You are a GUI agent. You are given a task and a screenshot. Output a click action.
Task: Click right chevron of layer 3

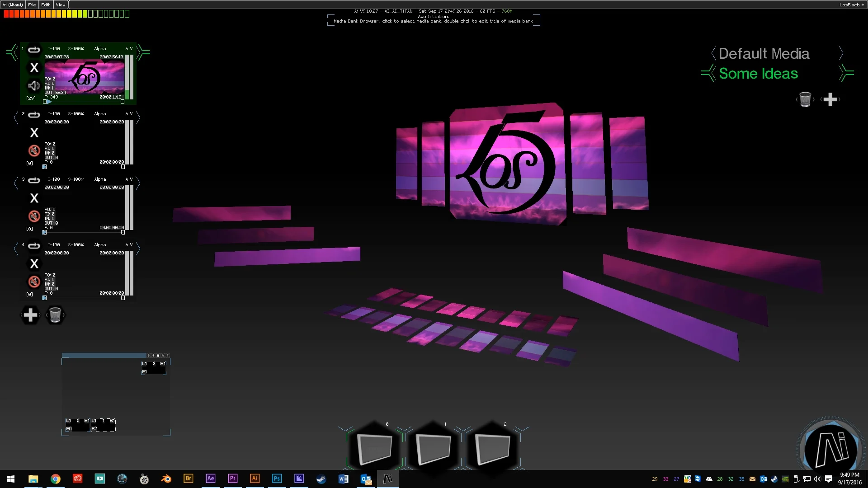pos(138,183)
